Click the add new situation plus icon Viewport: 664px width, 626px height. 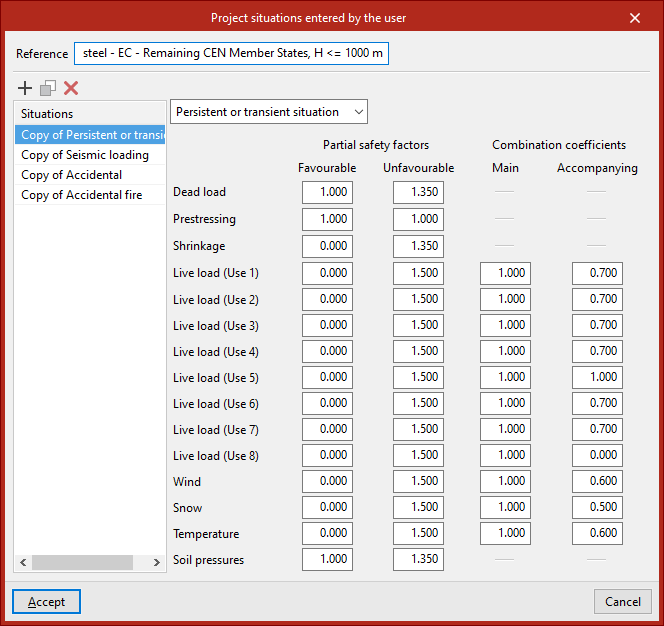25,88
